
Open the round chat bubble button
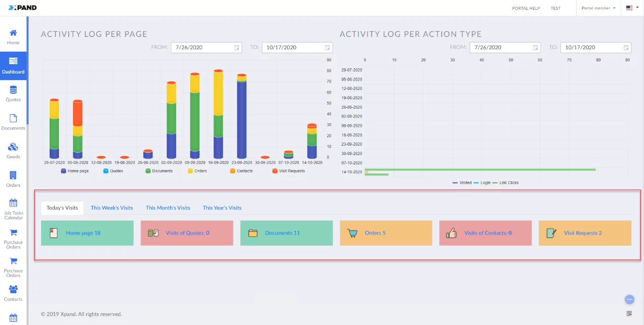point(629,299)
